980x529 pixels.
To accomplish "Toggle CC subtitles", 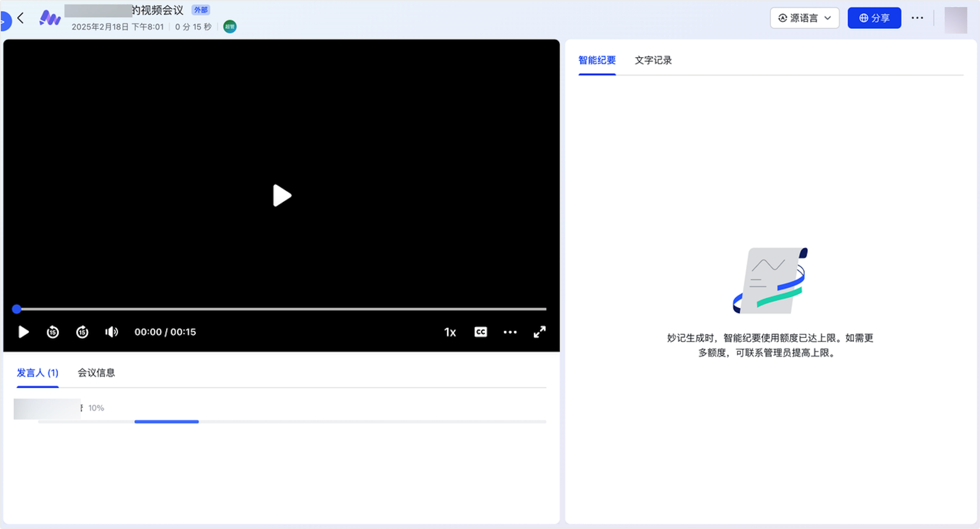I will tap(480, 332).
